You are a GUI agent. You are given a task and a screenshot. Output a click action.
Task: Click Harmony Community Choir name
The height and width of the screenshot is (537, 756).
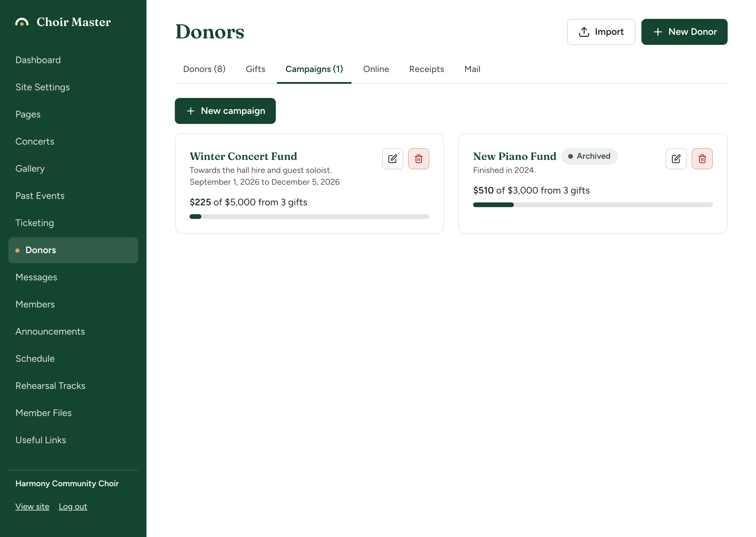67,483
